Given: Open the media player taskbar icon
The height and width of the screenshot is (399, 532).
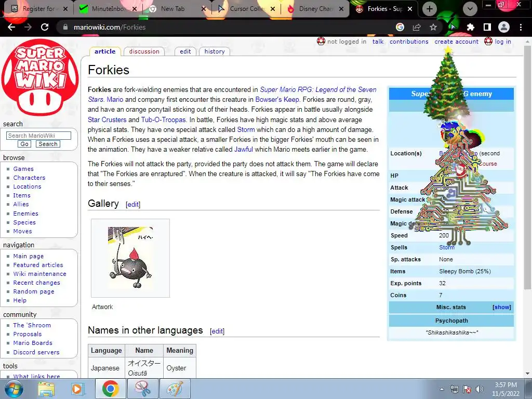Looking at the screenshot, I should click(x=77, y=389).
